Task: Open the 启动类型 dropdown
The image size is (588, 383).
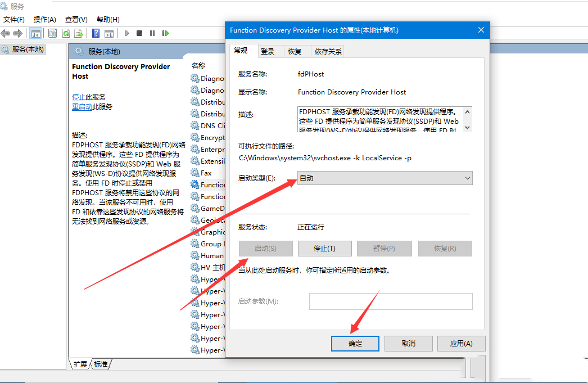Action: tap(466, 178)
